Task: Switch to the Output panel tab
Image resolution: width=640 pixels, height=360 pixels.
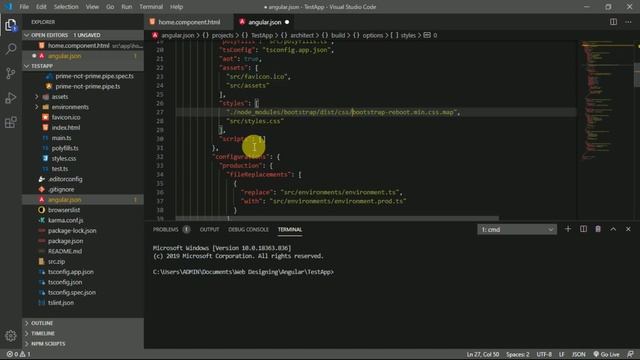Action: point(209,229)
